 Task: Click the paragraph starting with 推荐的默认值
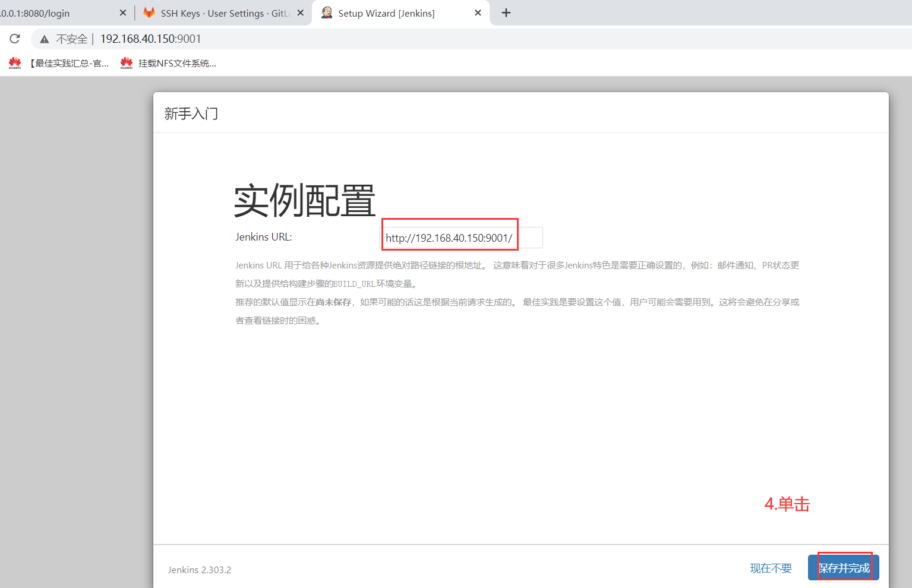click(517, 311)
